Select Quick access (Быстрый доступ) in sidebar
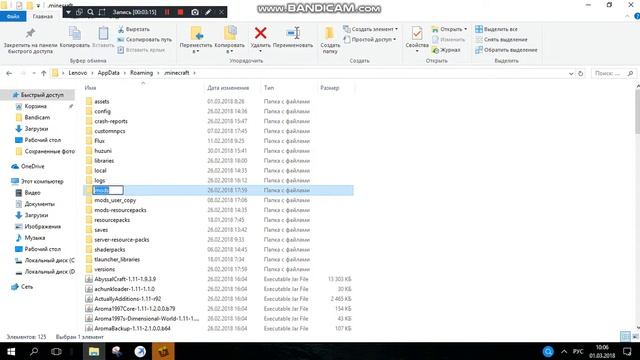Screen dimensions: 640x360 (x=38, y=95)
